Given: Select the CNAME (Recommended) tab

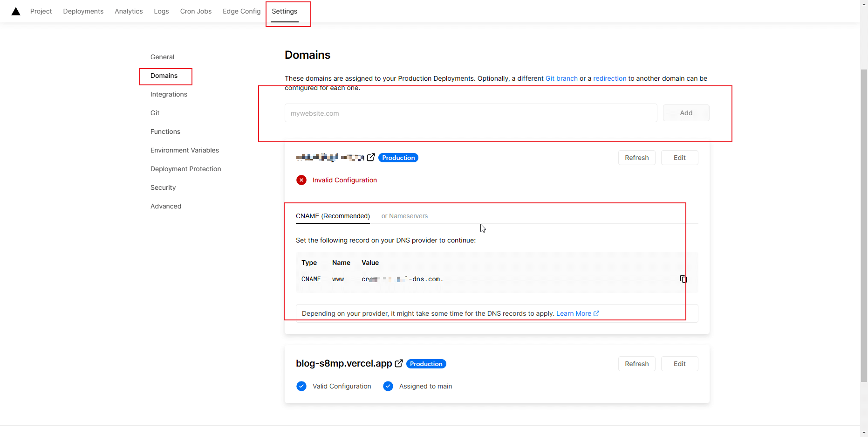Looking at the screenshot, I should [x=333, y=216].
